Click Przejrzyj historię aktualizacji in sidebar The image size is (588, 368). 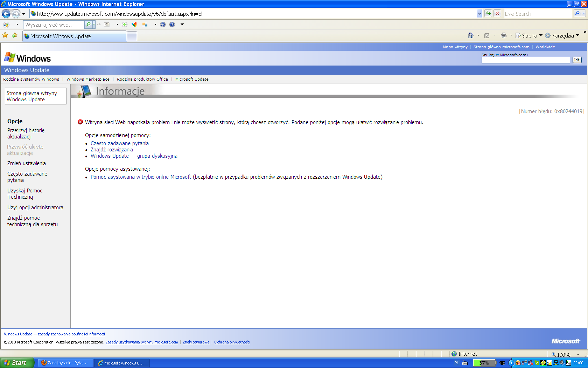[26, 134]
